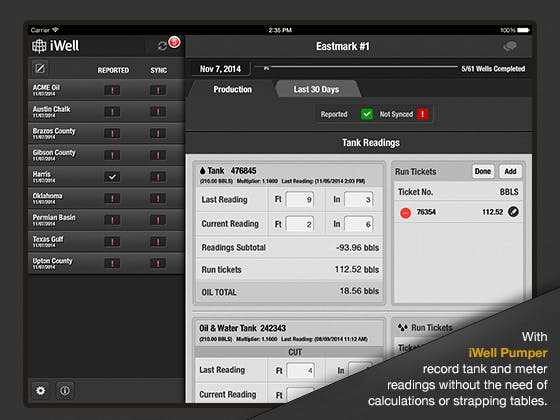Tap the OIL TOTAL 18.56 bbls row
The height and width of the screenshot is (420, 560).
tap(289, 292)
